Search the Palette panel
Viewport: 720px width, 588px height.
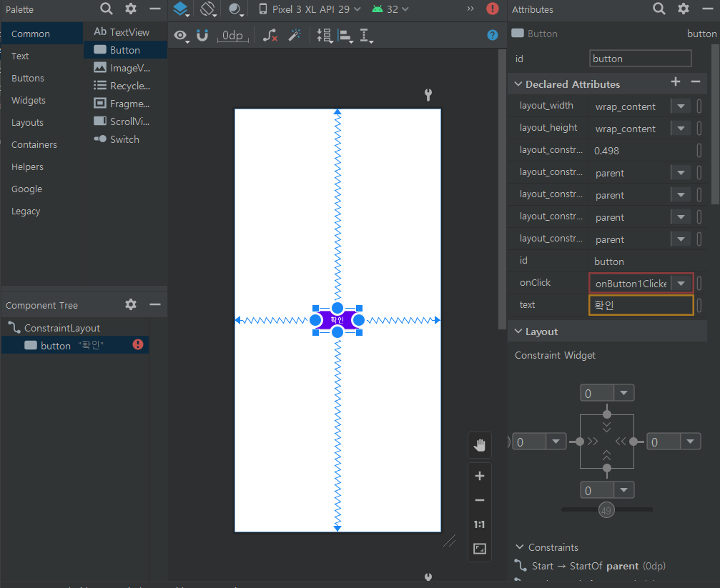pos(106,9)
